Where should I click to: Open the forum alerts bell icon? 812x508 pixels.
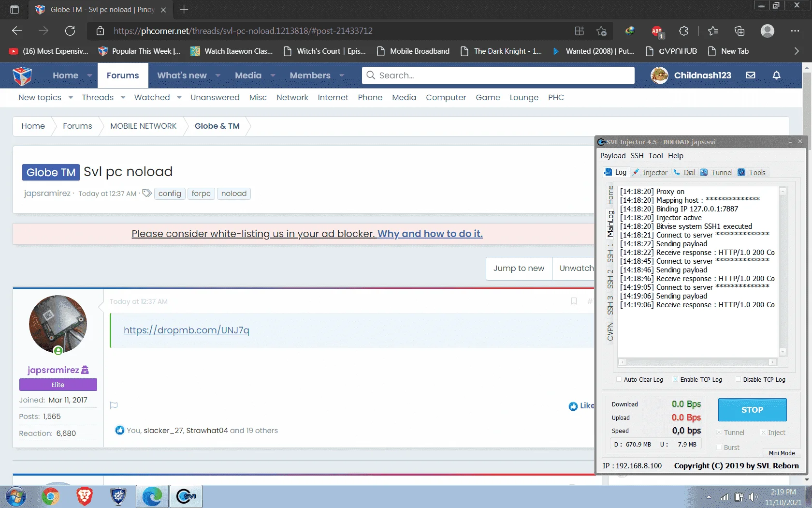point(777,75)
